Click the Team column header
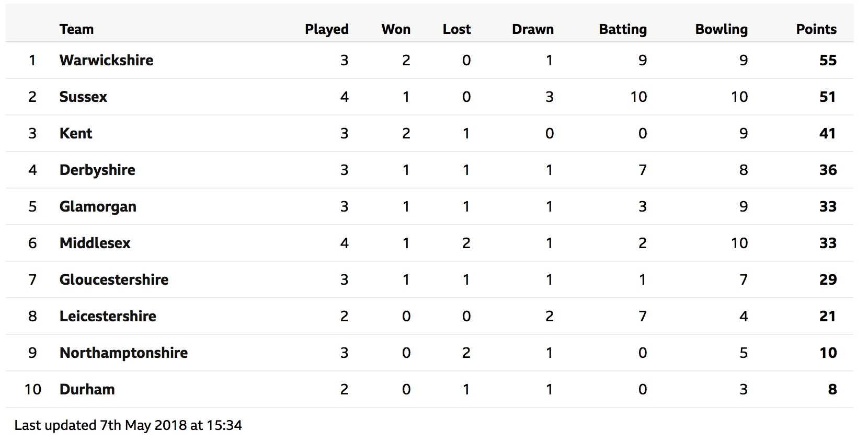 coord(76,29)
